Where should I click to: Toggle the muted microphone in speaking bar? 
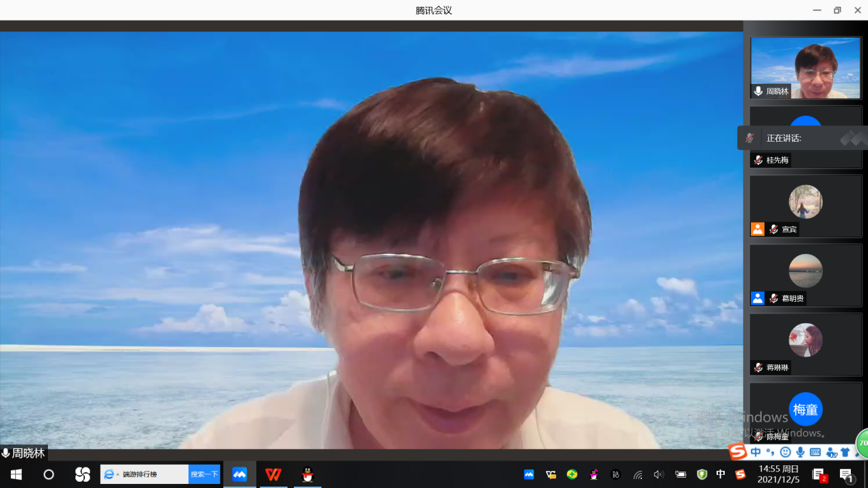[749, 138]
